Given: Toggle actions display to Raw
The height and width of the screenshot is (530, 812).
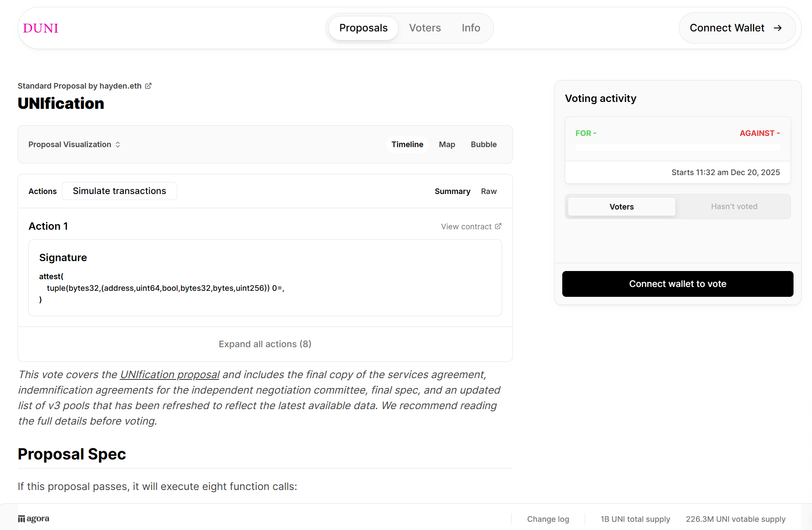Looking at the screenshot, I should coord(488,191).
